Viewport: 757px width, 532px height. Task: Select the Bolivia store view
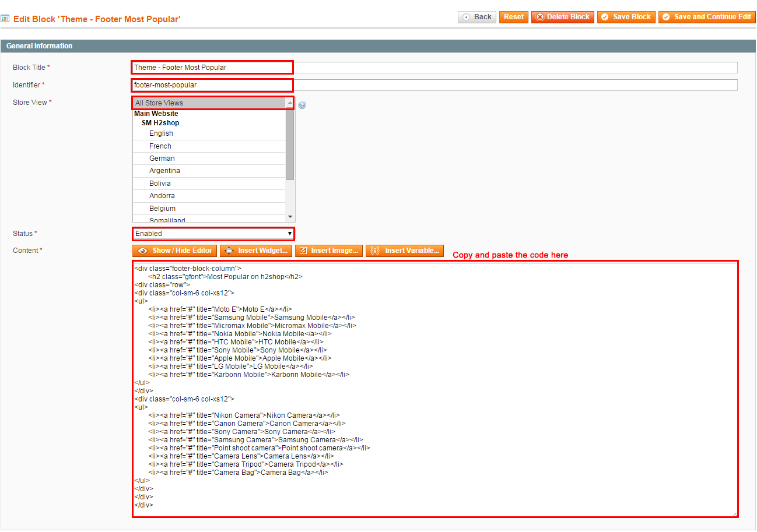(x=209, y=184)
